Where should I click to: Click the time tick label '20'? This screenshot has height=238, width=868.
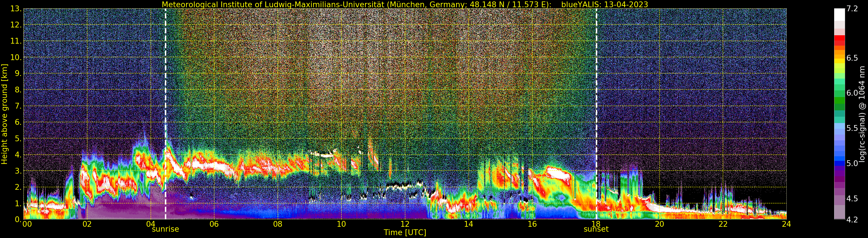click(x=659, y=224)
